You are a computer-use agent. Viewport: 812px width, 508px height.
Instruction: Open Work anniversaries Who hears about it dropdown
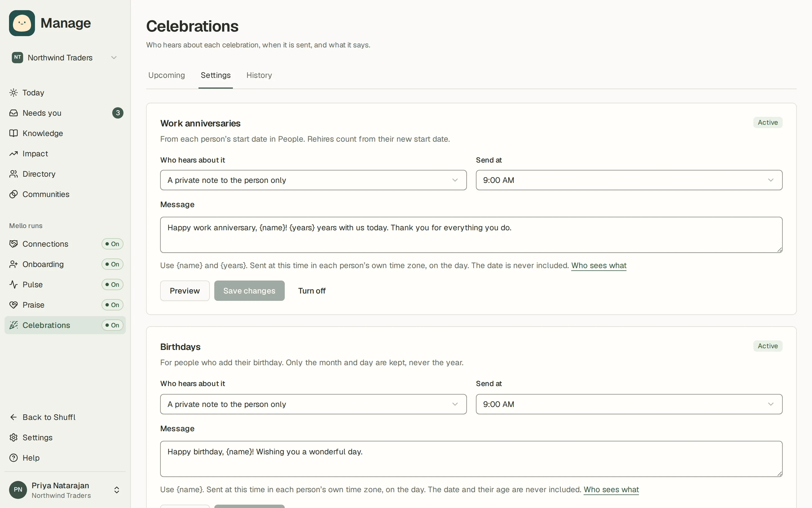click(x=314, y=180)
